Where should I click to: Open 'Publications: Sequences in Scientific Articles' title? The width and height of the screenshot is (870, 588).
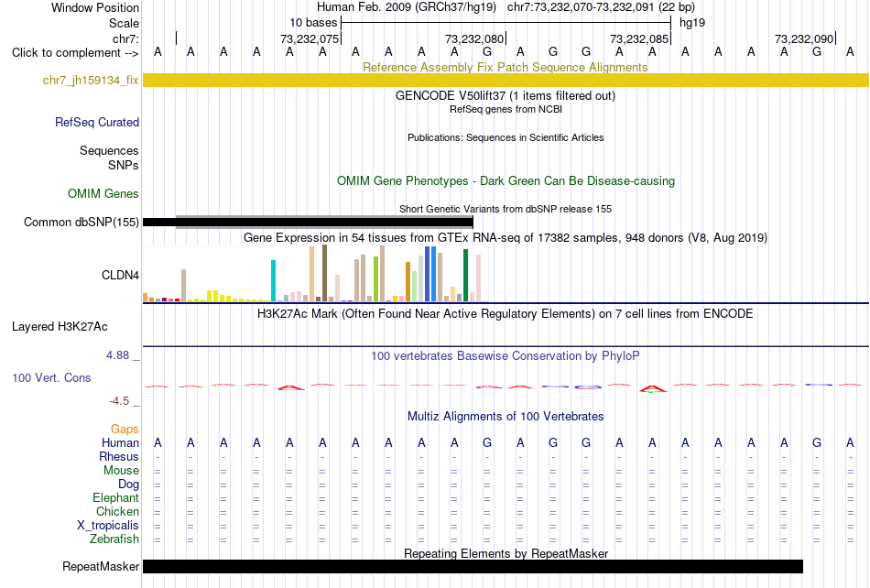(x=506, y=137)
